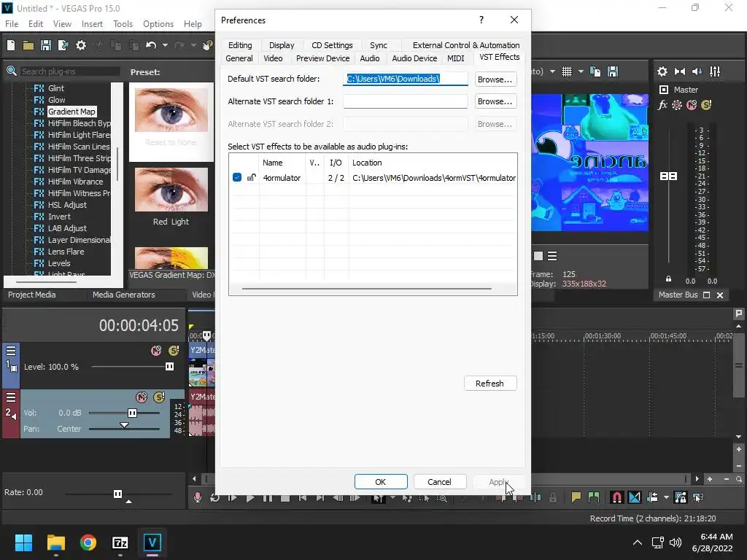Open overlays grid dropdown arrow
This screenshot has height=560, width=747.
point(581,71)
